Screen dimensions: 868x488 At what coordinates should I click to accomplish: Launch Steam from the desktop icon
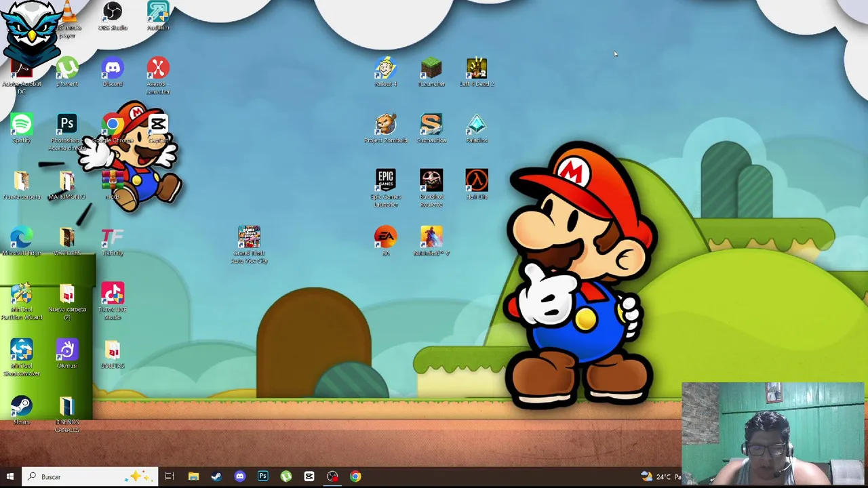(22, 410)
